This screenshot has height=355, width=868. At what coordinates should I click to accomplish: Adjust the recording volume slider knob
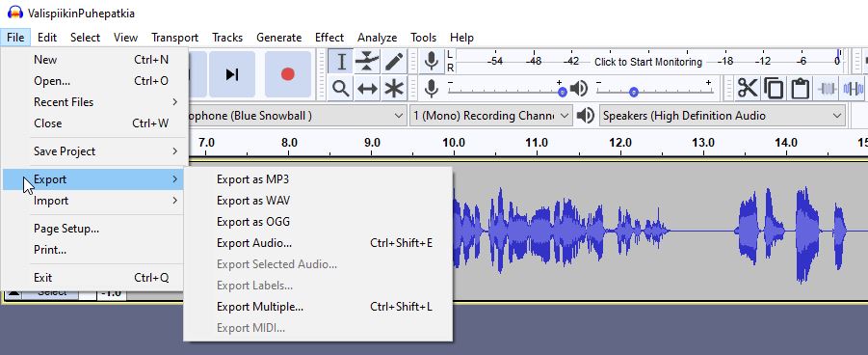pos(562,92)
